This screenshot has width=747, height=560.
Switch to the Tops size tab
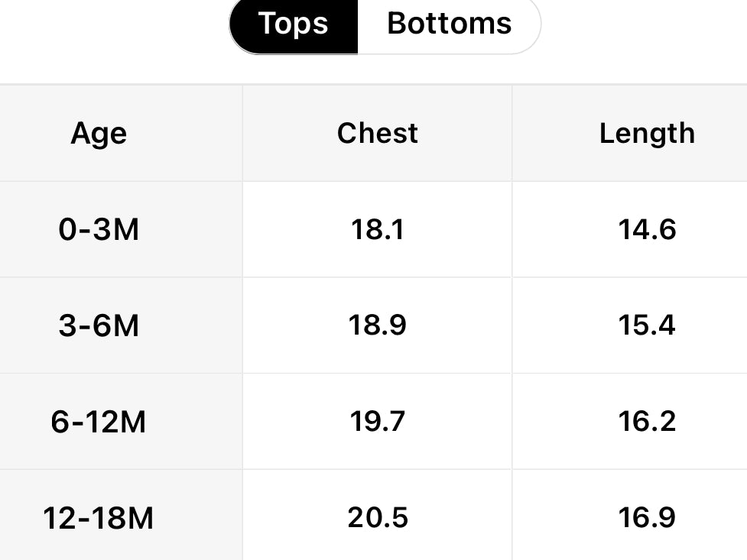coord(294,24)
